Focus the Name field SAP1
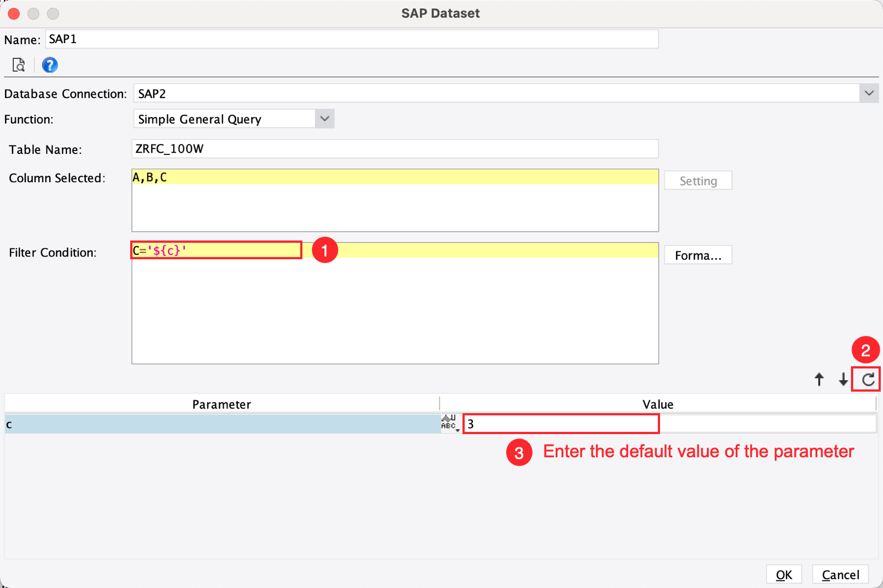883x588 pixels. click(352, 39)
